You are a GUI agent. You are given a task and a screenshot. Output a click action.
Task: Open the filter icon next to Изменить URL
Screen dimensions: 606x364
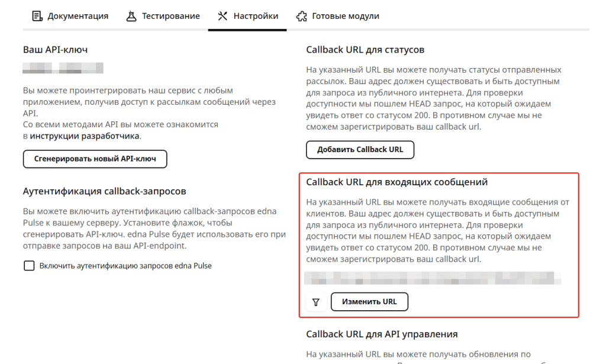316,302
